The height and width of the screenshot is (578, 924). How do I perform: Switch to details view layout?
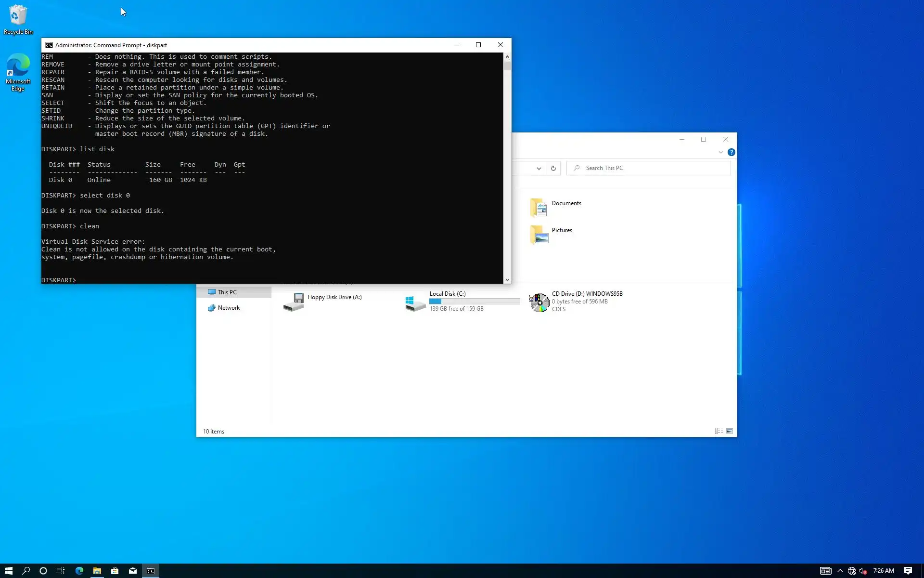click(x=719, y=431)
